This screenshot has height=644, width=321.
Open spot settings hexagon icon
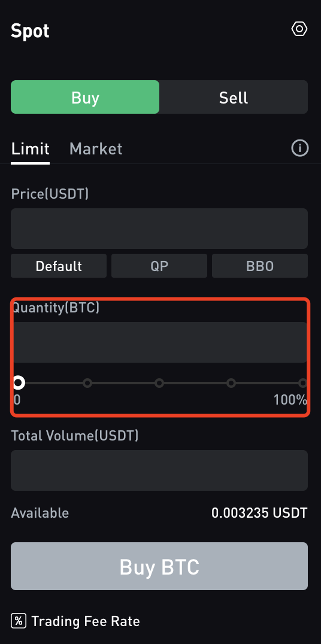click(299, 29)
